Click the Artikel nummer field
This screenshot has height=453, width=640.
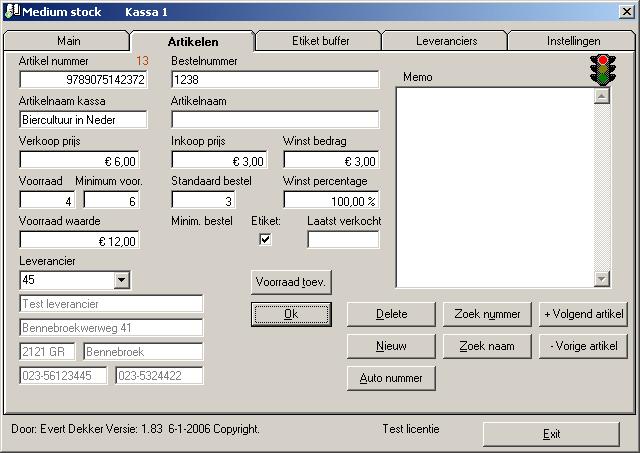tap(83, 79)
